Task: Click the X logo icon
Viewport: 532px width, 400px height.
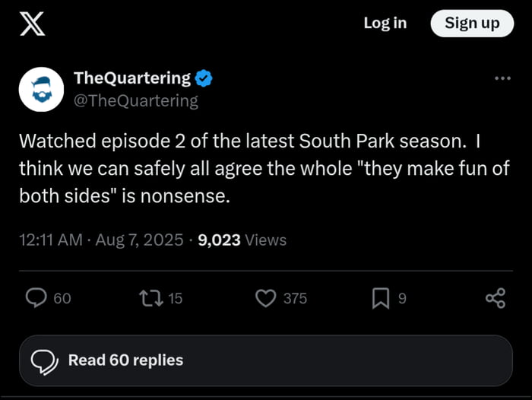Action: point(31,24)
